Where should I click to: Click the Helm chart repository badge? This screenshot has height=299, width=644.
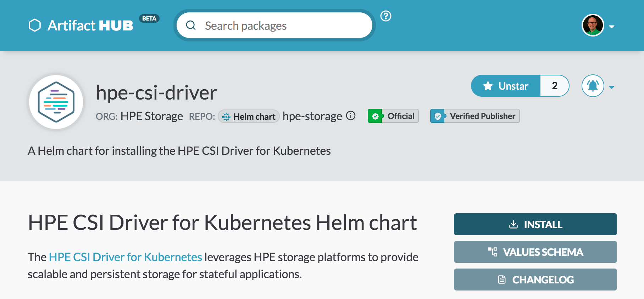click(249, 116)
